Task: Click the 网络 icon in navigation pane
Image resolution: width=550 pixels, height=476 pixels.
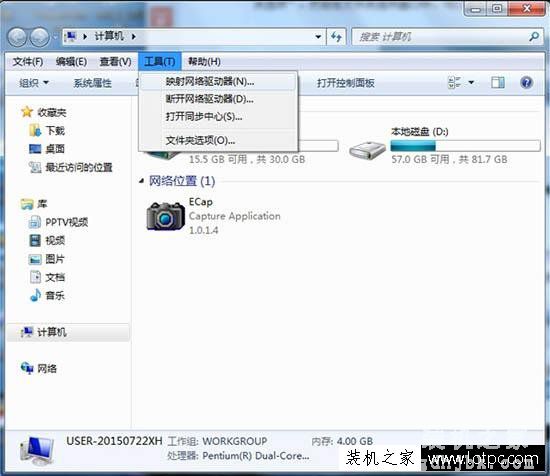Action: pyautogui.click(x=27, y=368)
